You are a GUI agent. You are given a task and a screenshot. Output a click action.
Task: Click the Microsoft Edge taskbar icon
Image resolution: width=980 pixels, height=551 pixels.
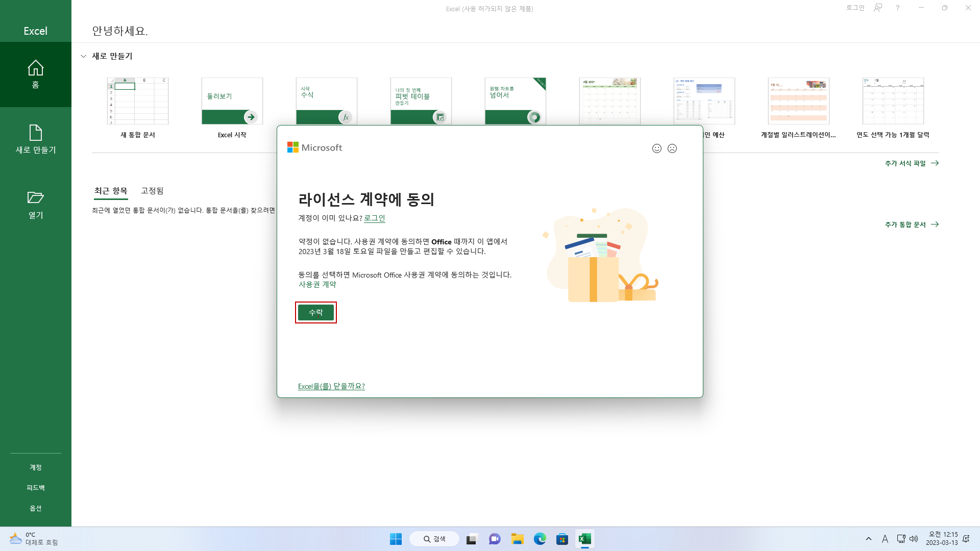pyautogui.click(x=540, y=539)
